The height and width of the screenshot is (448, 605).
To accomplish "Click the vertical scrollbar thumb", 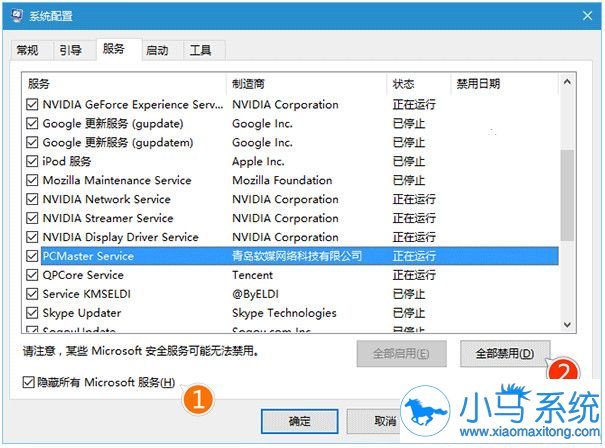I will (567, 195).
